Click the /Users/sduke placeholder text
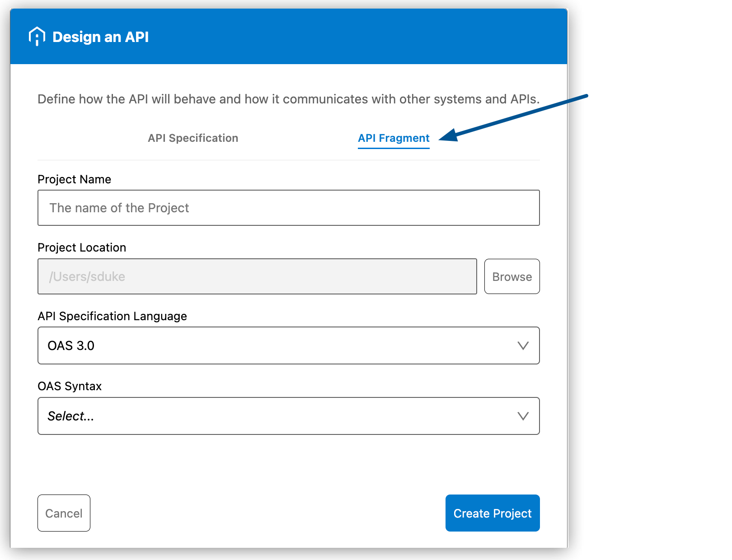This screenshot has width=732, height=560. point(87,276)
